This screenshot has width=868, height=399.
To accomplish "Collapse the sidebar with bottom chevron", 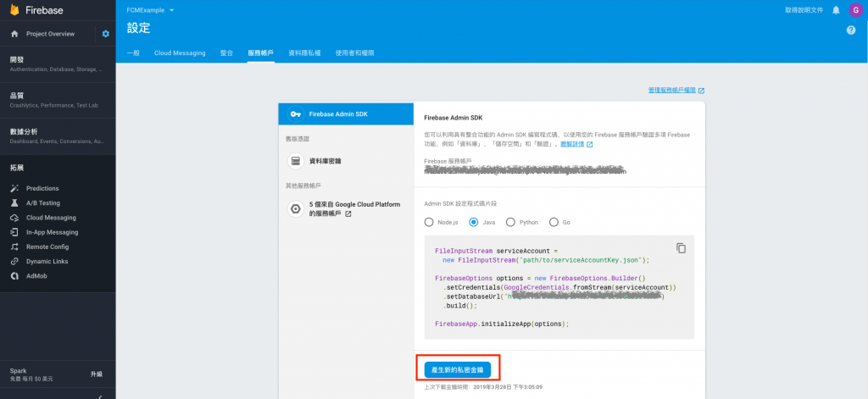I will (x=100, y=396).
